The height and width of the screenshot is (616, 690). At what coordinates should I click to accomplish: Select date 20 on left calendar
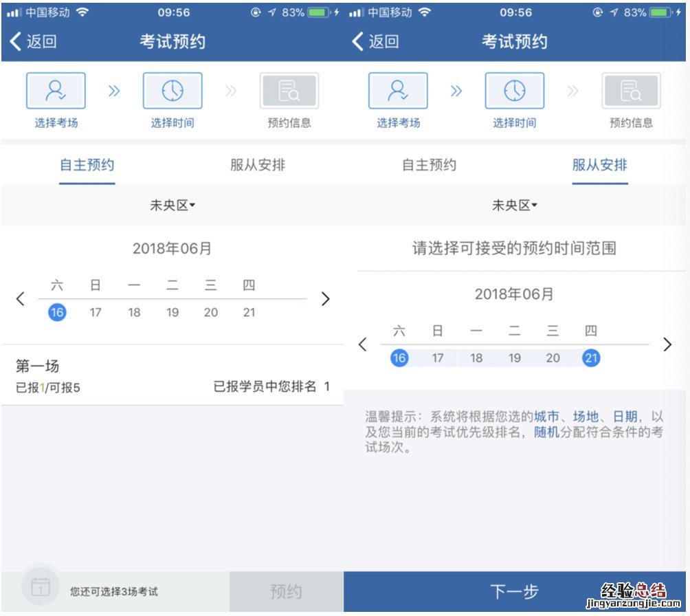211,312
